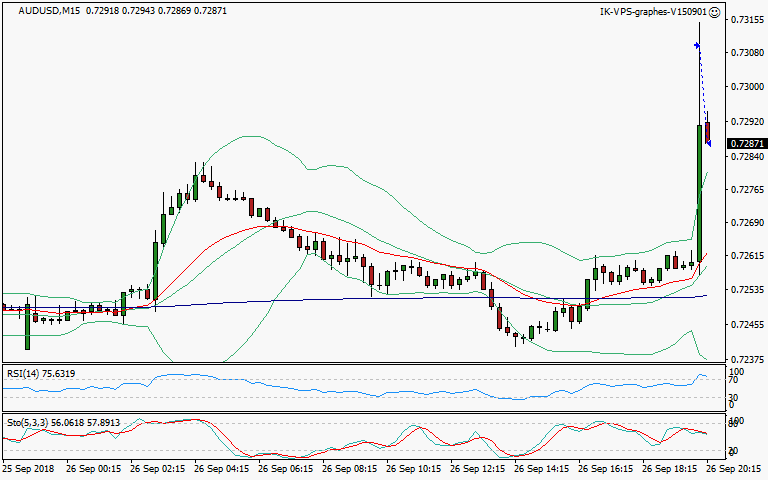768x480 pixels.
Task: Click the last red candle near 0.72920
Action: (x=707, y=133)
